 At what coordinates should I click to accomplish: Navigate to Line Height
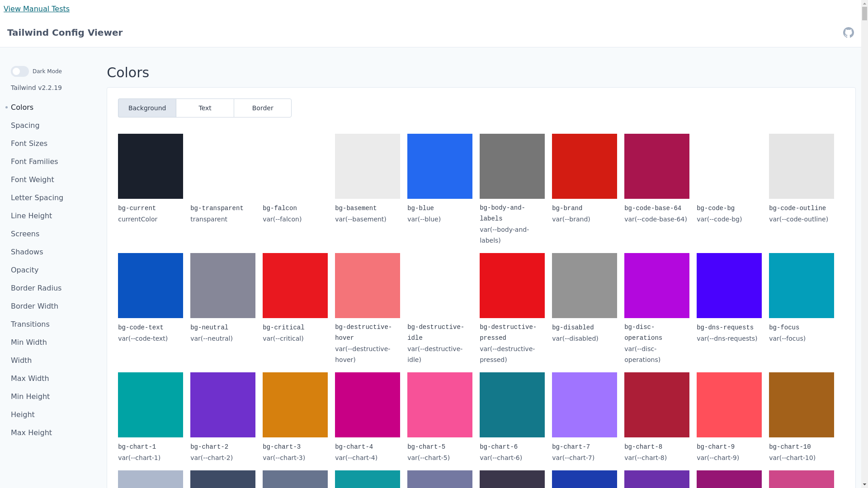(31, 216)
